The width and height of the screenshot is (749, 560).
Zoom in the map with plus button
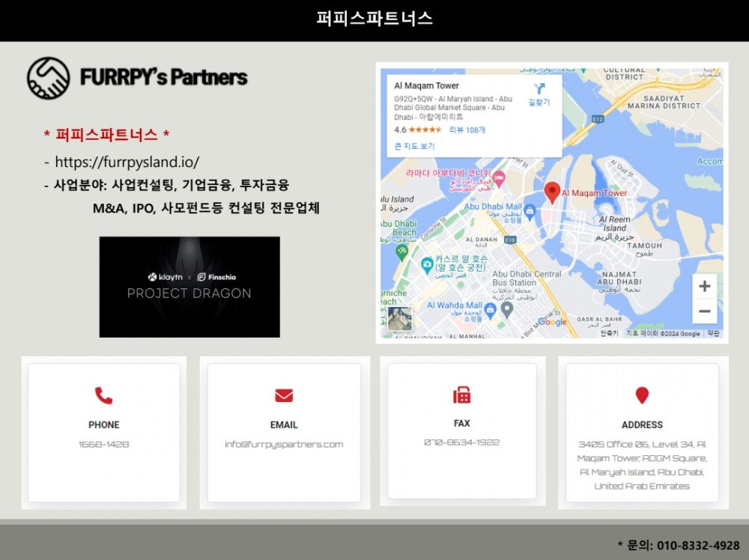click(705, 287)
